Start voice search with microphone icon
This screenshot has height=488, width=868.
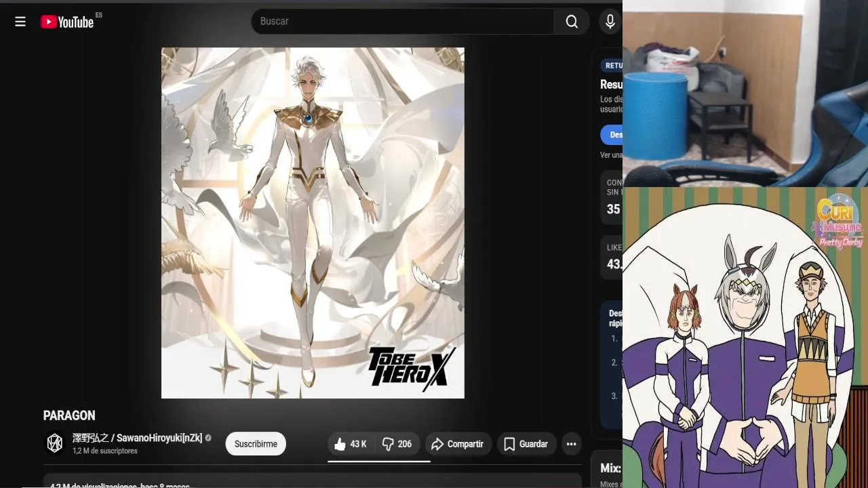[610, 22]
